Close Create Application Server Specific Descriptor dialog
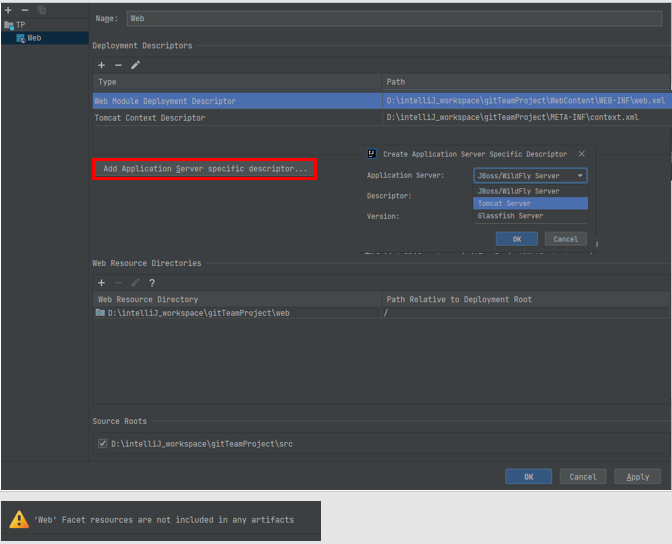Image resolution: width=672 pixels, height=544 pixels. pyautogui.click(x=582, y=154)
